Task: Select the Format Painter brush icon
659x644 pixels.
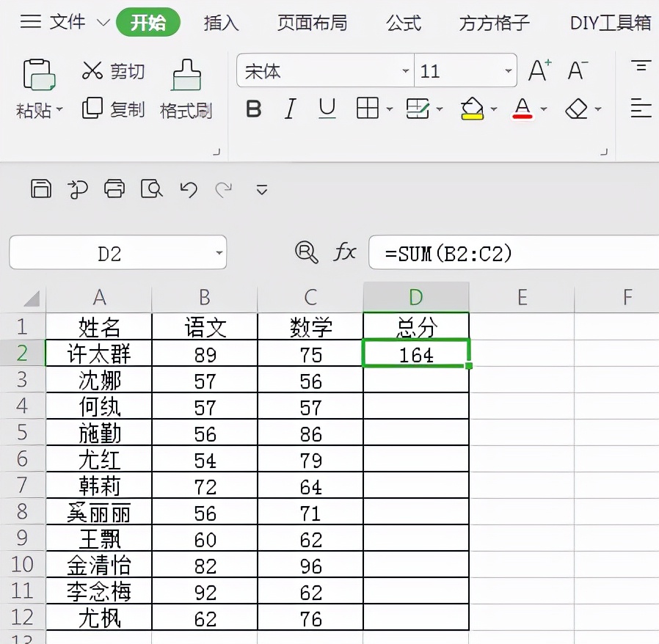Action: (186, 75)
